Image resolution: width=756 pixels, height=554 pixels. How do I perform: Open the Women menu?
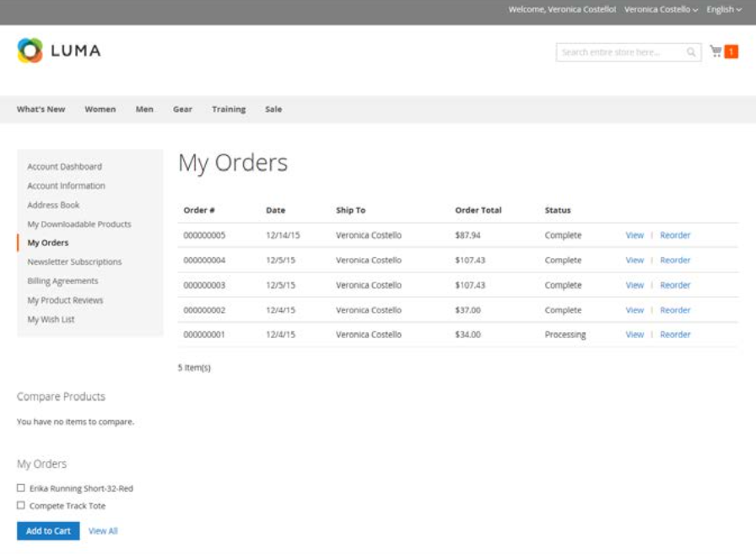coord(100,110)
